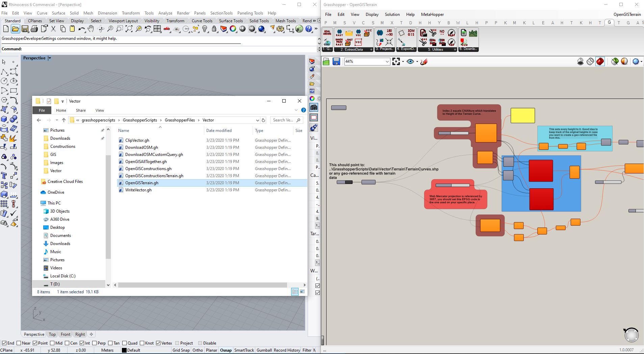This screenshot has width=644, height=354.
Task: Switch to the Curve Tools toolbar tab
Action: pyautogui.click(x=202, y=21)
